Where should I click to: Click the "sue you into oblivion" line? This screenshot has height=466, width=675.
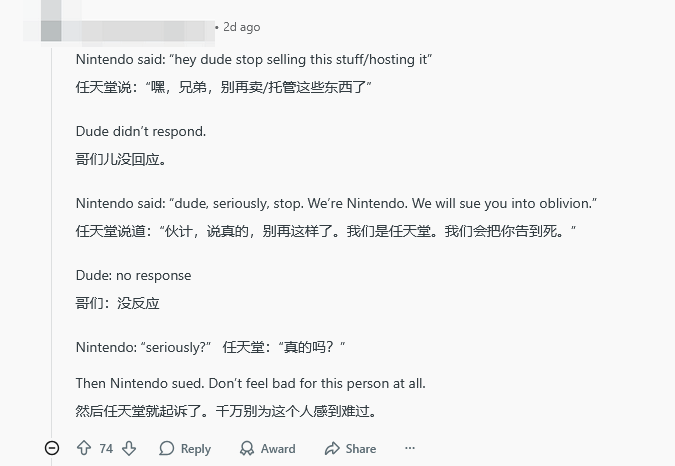336,203
